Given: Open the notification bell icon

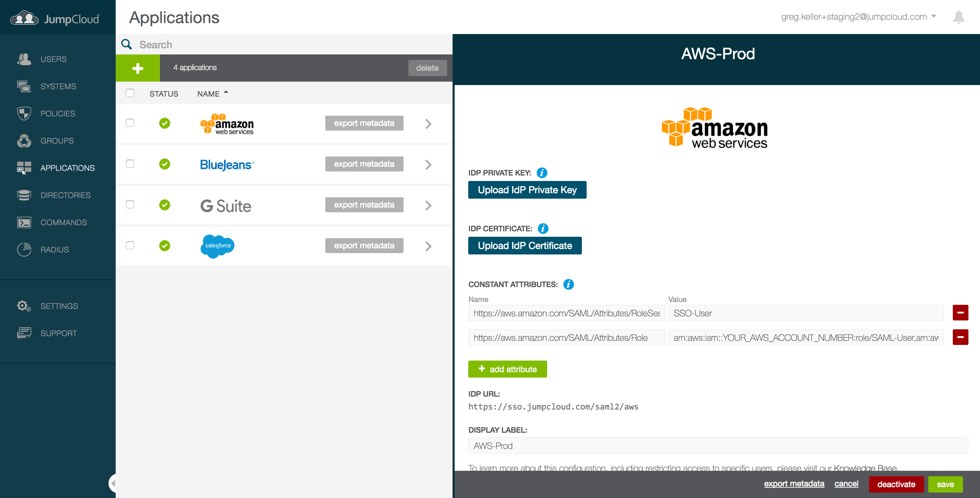Looking at the screenshot, I should (959, 17).
